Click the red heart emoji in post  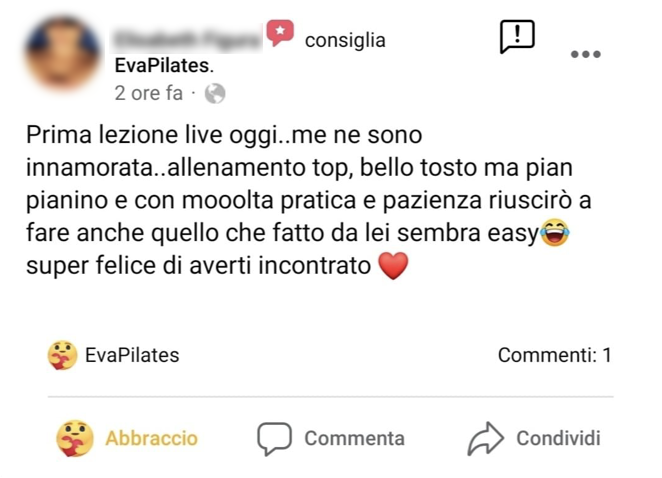pos(395,267)
